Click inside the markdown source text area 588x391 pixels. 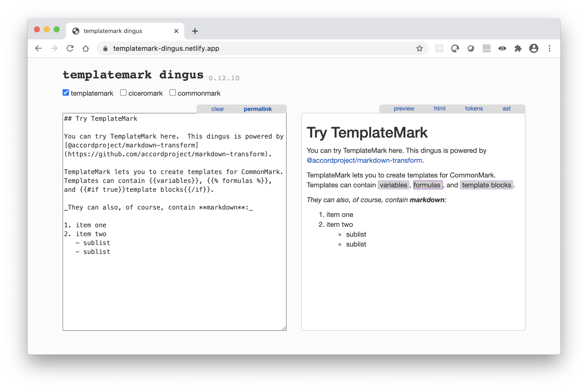point(174,222)
